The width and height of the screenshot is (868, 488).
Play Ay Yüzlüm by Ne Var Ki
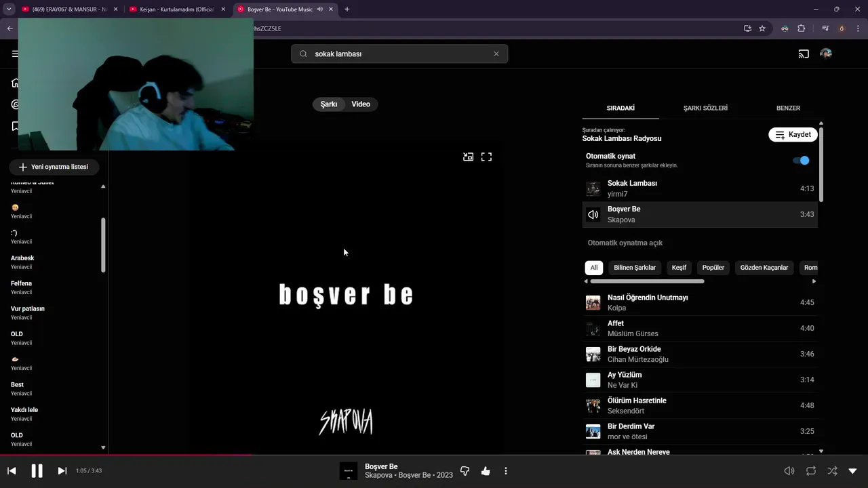click(700, 380)
